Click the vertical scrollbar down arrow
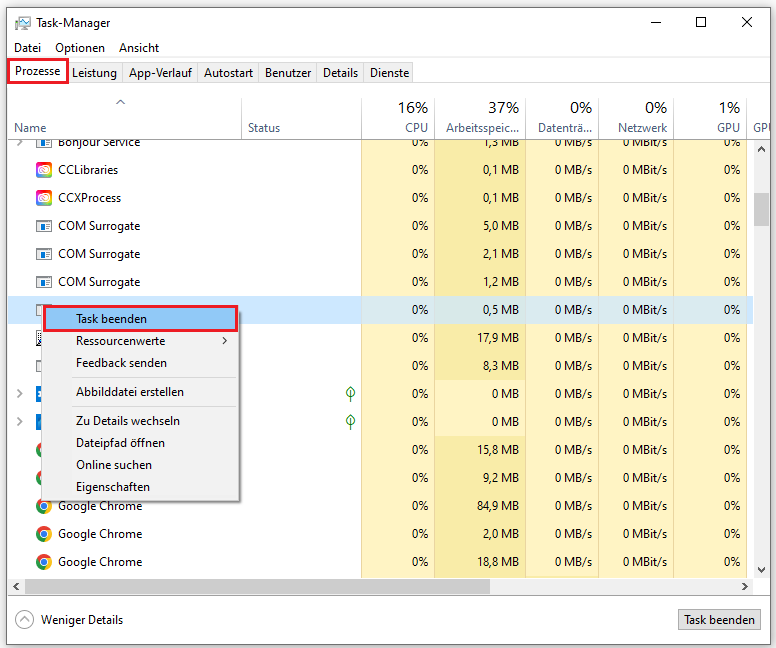776x648 pixels. point(761,570)
